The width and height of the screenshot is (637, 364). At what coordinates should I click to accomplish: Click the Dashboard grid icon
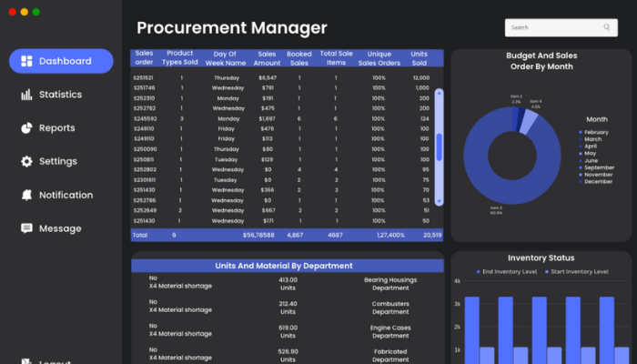[26, 61]
